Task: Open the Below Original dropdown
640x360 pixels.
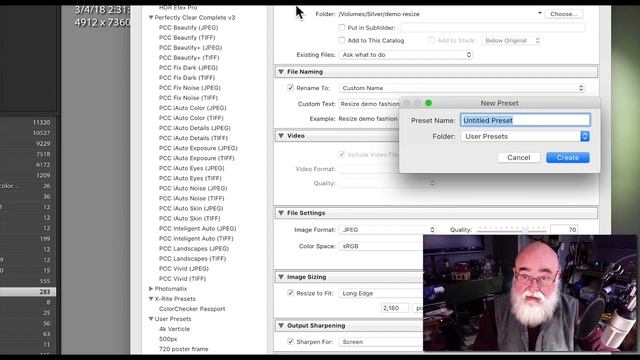Action: (x=511, y=40)
